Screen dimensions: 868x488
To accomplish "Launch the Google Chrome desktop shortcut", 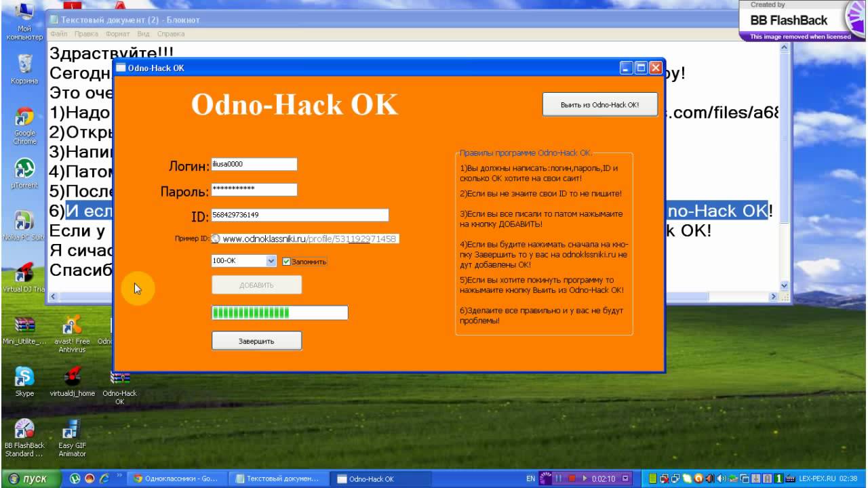I will [24, 126].
